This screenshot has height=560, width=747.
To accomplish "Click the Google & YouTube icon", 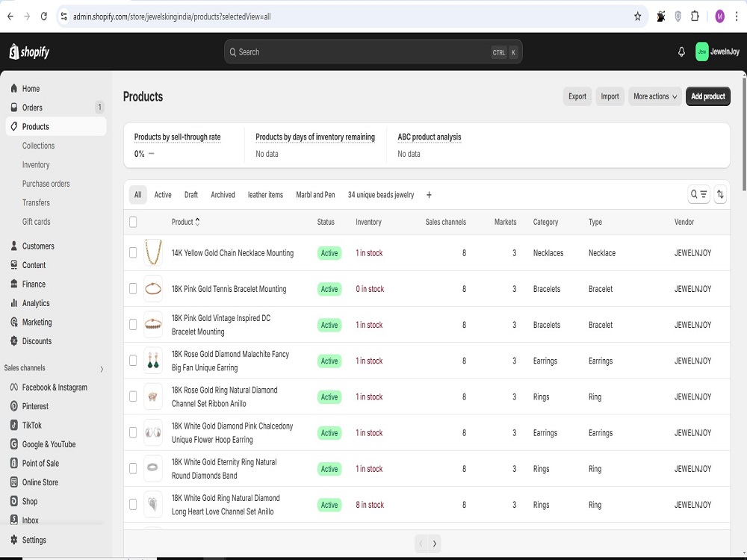I will [13, 444].
